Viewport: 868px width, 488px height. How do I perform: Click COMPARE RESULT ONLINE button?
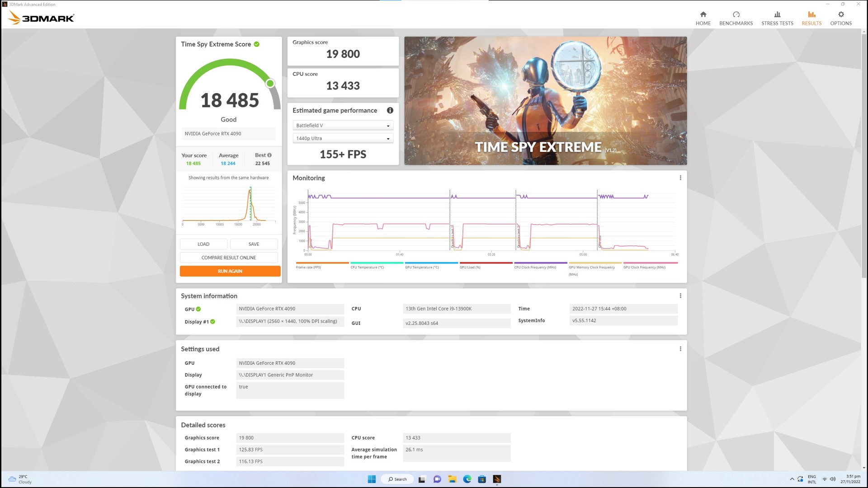(229, 258)
